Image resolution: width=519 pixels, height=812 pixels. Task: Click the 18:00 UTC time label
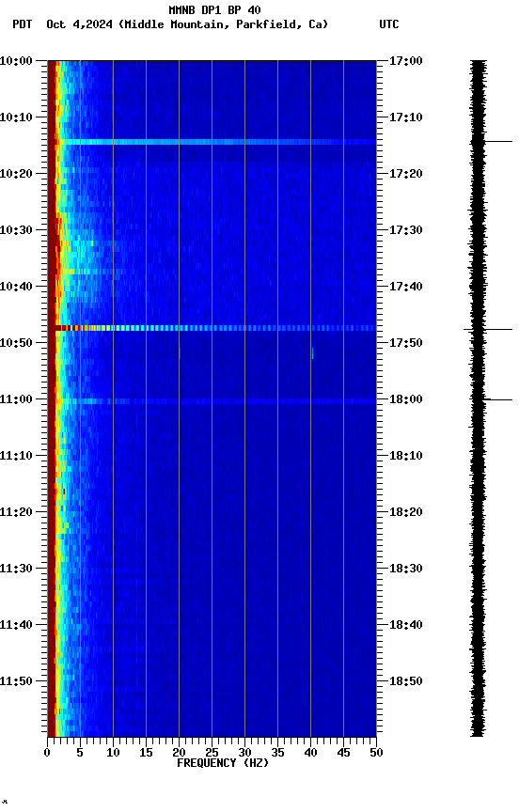coord(405,399)
